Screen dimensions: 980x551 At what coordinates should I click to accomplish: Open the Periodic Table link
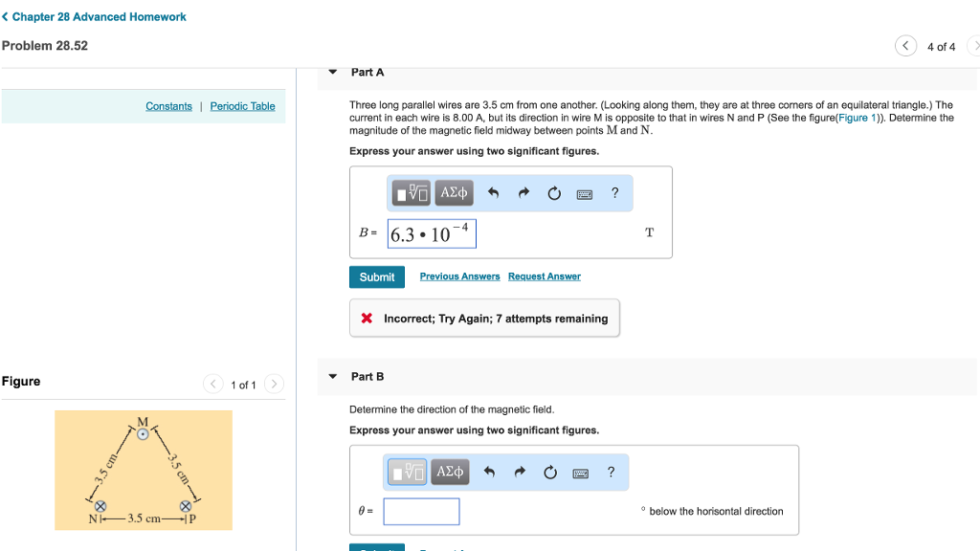(242, 106)
